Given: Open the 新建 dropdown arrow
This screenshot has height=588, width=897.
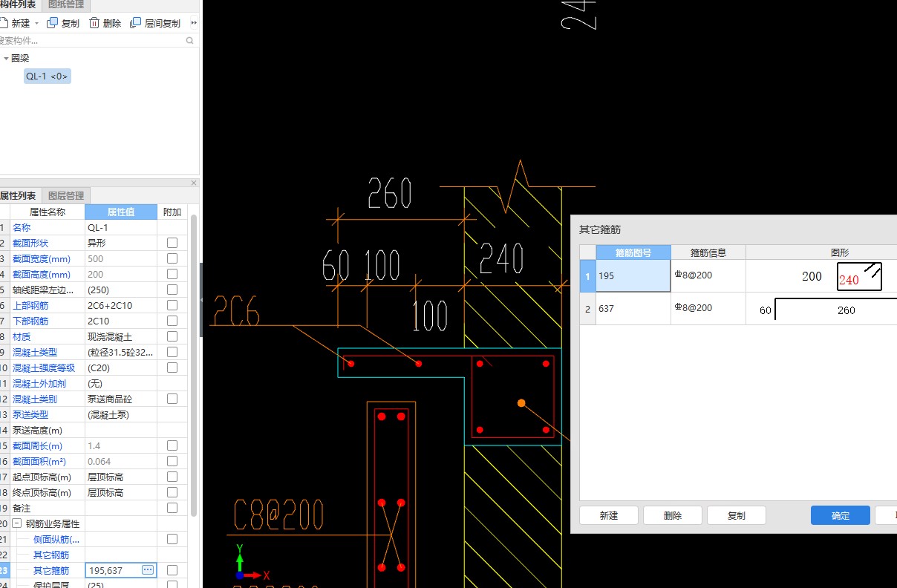Looking at the screenshot, I should click(x=37, y=24).
